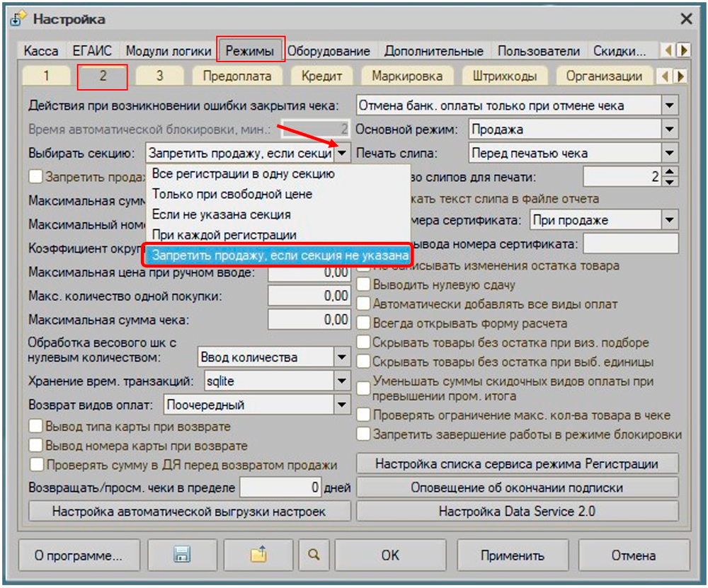Open the 'О программе...' dialog
This screenshot has height=588, width=708.
[x=79, y=555]
